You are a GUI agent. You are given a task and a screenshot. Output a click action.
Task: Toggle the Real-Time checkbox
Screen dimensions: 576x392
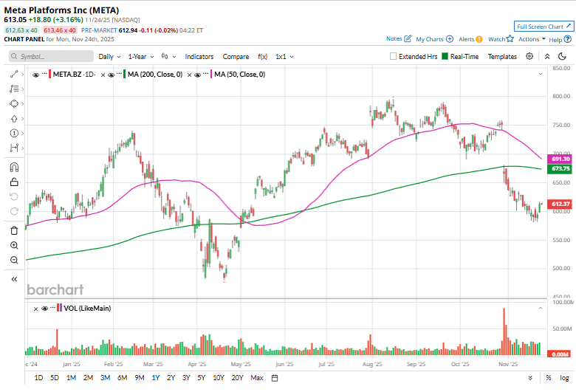click(445, 56)
